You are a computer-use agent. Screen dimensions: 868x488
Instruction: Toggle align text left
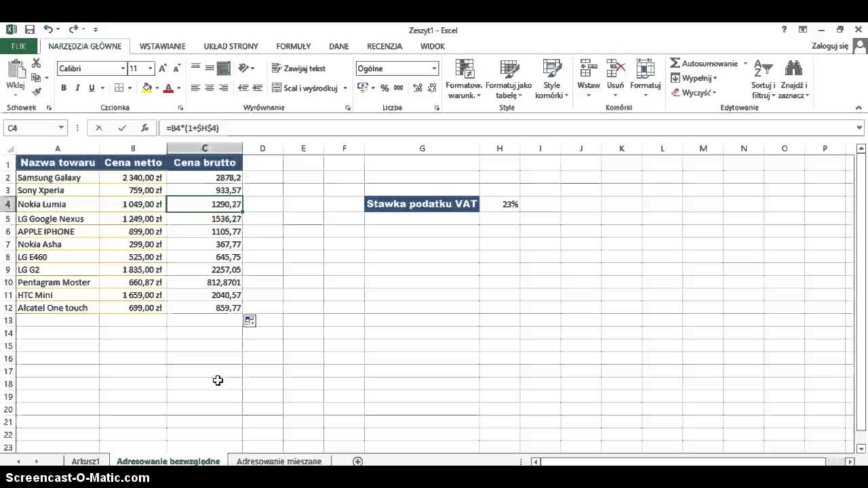click(x=195, y=88)
